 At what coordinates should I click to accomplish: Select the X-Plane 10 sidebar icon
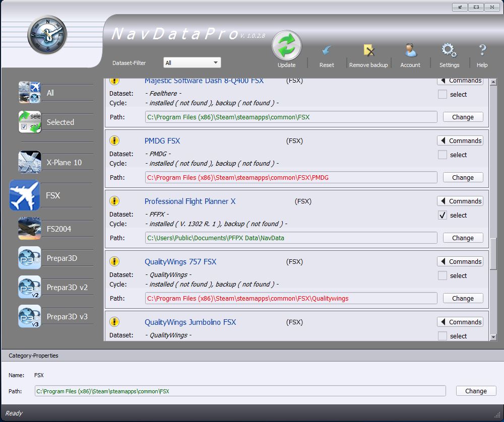click(30, 162)
